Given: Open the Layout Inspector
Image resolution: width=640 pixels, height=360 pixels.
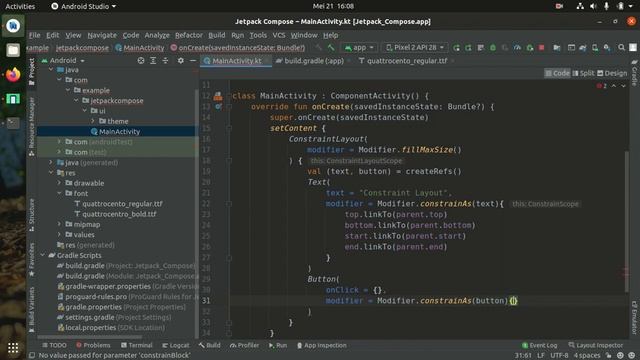Looking at the screenshot, I should click(596, 345).
